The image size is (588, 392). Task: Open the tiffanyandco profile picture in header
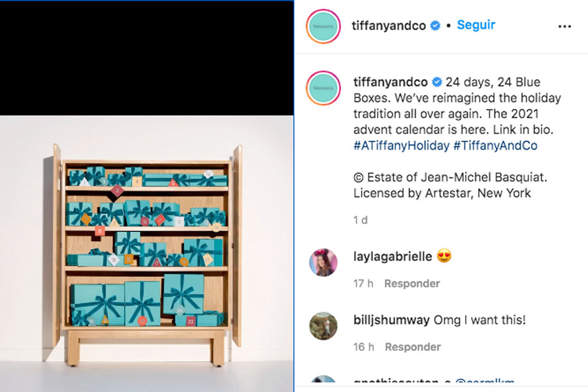click(323, 26)
